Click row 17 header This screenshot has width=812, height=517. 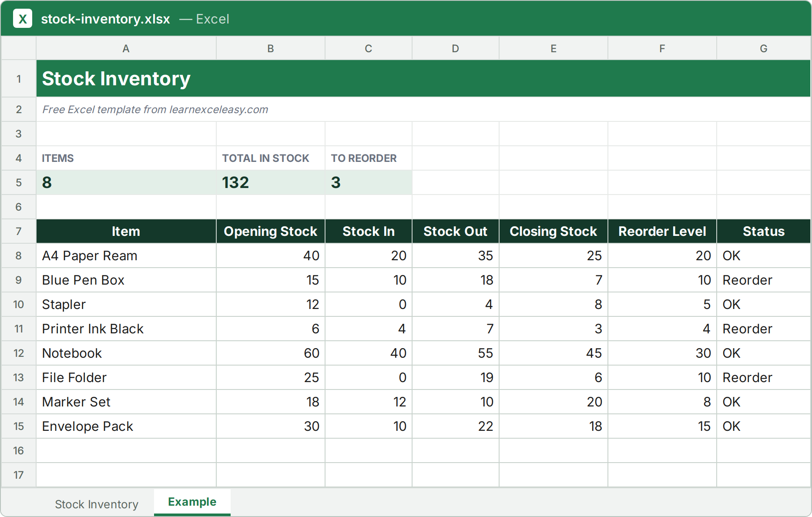pyautogui.click(x=19, y=475)
